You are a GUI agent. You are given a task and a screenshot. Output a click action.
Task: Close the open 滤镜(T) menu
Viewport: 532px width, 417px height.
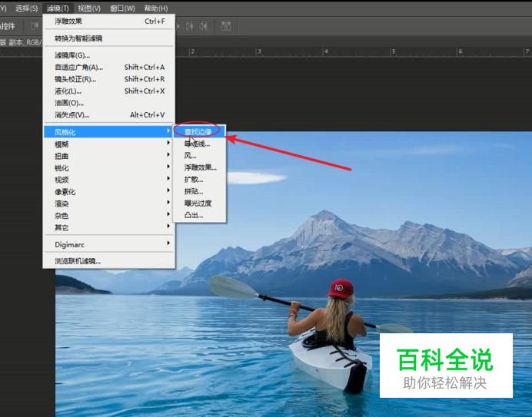point(58,8)
